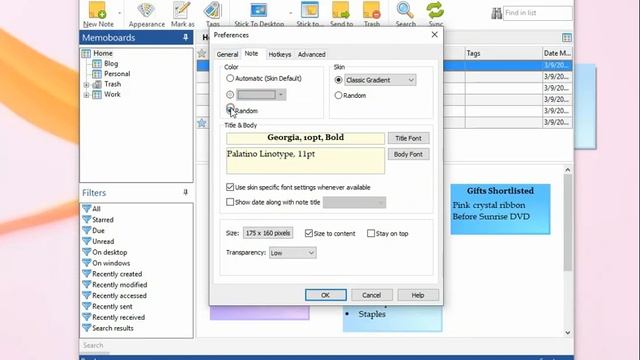Toggle Size to content checkbox

(x=309, y=233)
